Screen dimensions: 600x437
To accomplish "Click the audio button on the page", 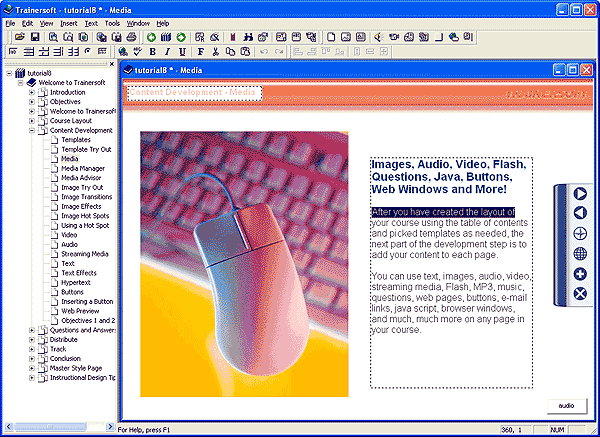I will pyautogui.click(x=567, y=406).
